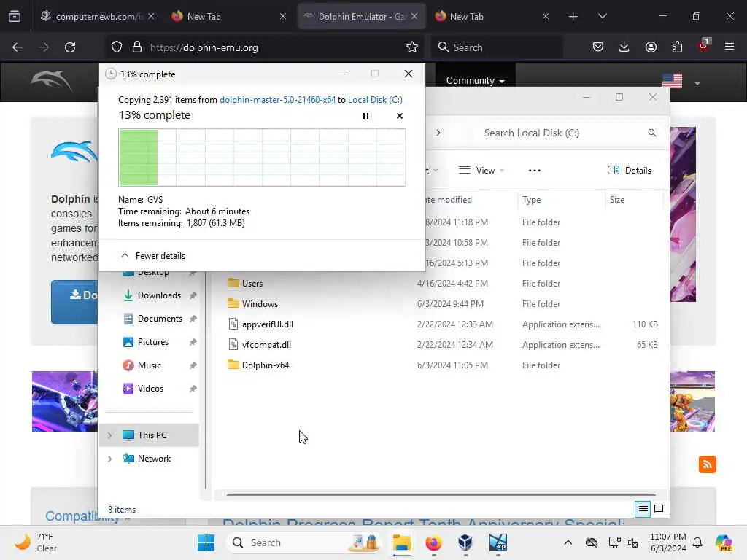Open the Local Disk (C:) destination link
747x560 pixels.
[375, 100]
